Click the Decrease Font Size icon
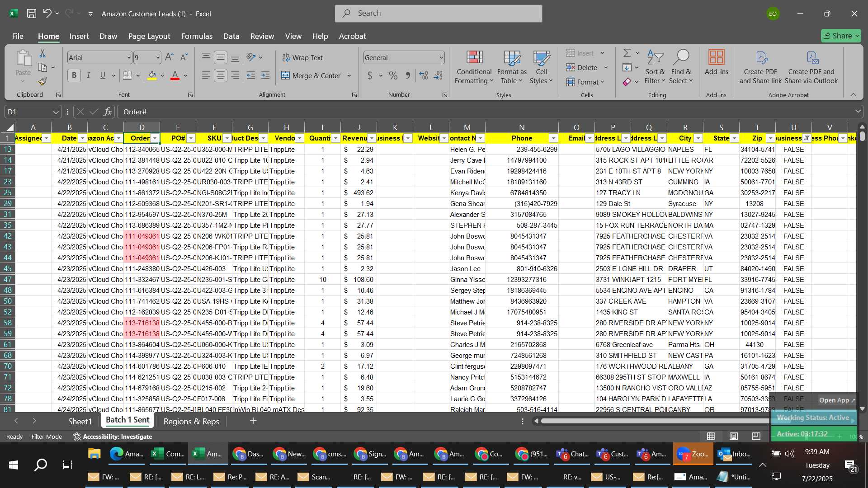 (x=184, y=57)
